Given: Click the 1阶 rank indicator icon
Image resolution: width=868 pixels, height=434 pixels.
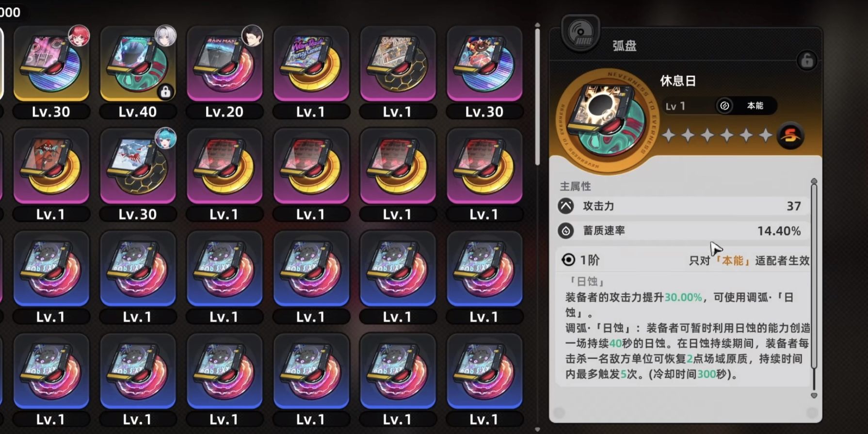Looking at the screenshot, I should tap(568, 260).
